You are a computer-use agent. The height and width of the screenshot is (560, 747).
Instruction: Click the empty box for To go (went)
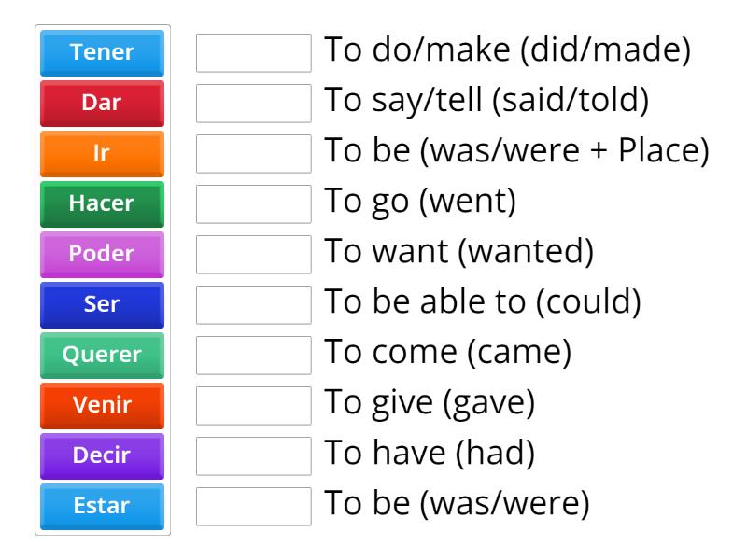pyautogui.click(x=255, y=204)
